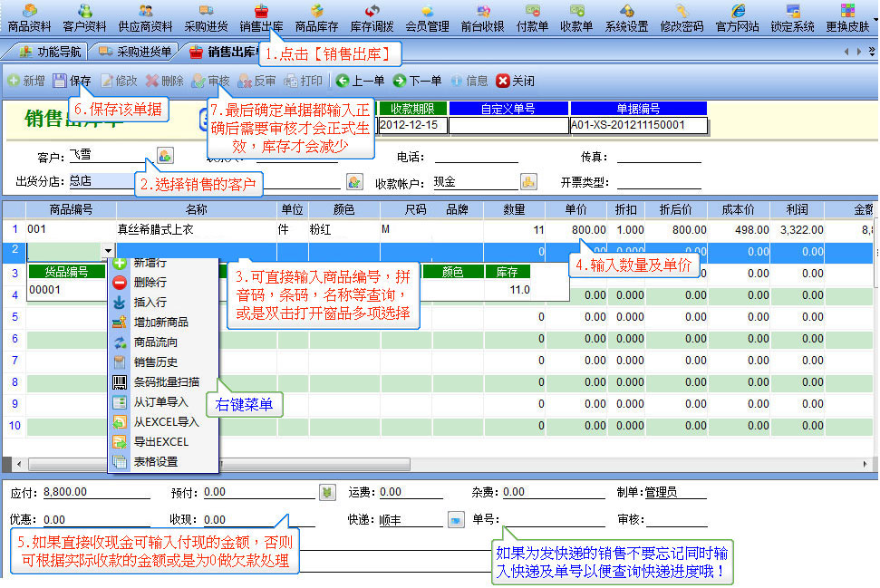This screenshot has width=880, height=588.
Task: Click the customer picker icon next to 客户 field
Action: coord(165,155)
